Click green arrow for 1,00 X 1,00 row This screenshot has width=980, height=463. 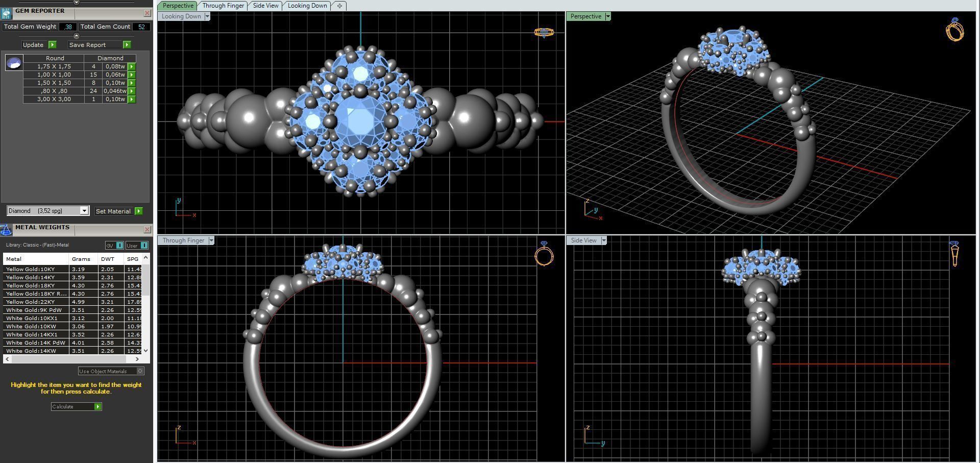132,75
